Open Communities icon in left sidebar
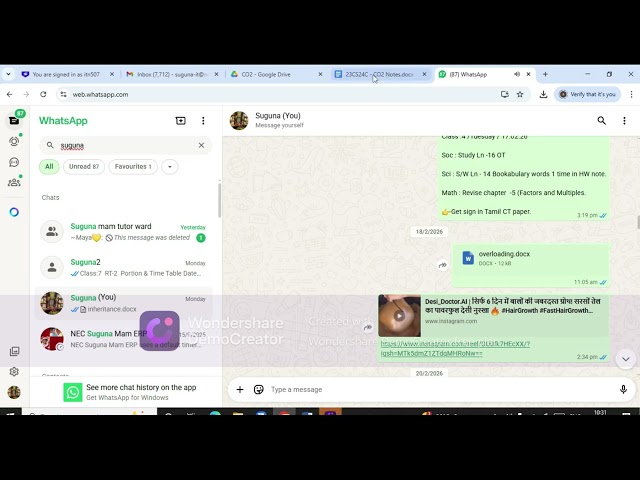Image resolution: width=640 pixels, height=480 pixels. [x=14, y=182]
